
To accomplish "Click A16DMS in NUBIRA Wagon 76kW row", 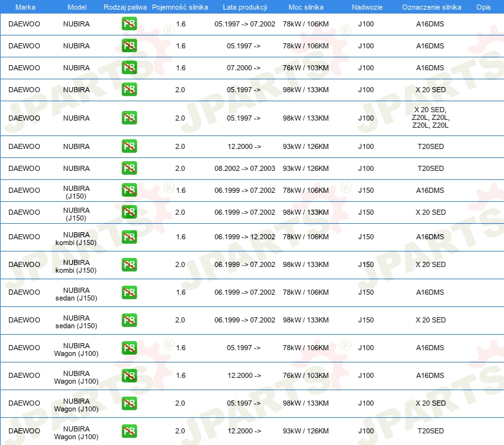I will (430, 375).
